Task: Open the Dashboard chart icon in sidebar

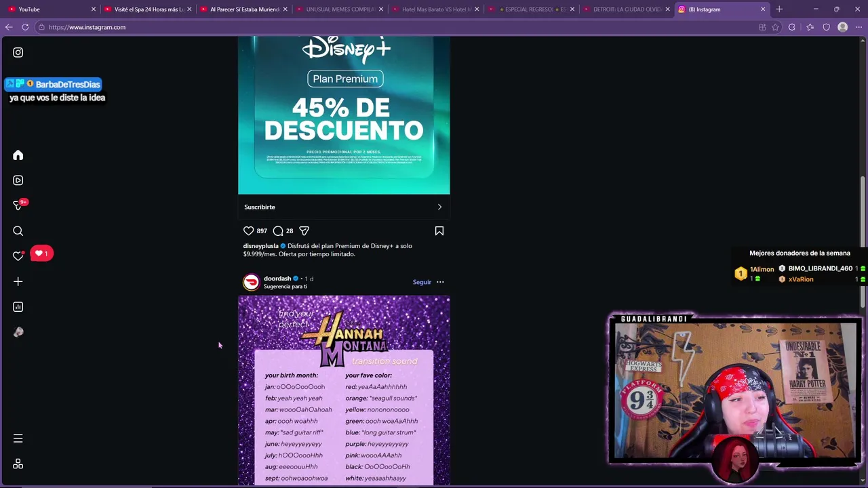Action: click(18, 307)
